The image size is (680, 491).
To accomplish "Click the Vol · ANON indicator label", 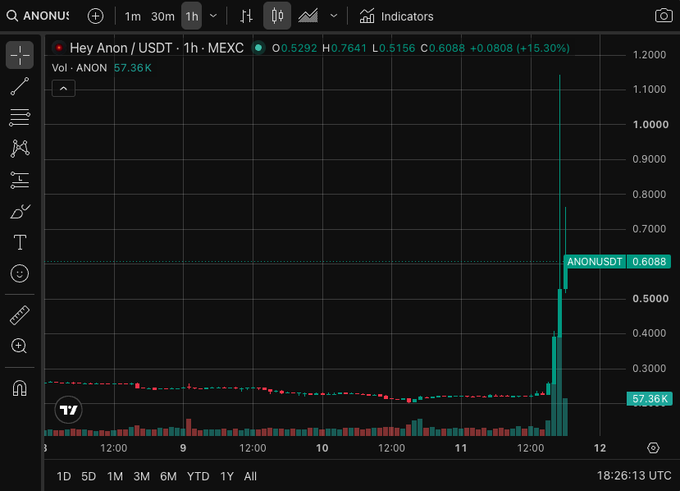I will (79, 68).
